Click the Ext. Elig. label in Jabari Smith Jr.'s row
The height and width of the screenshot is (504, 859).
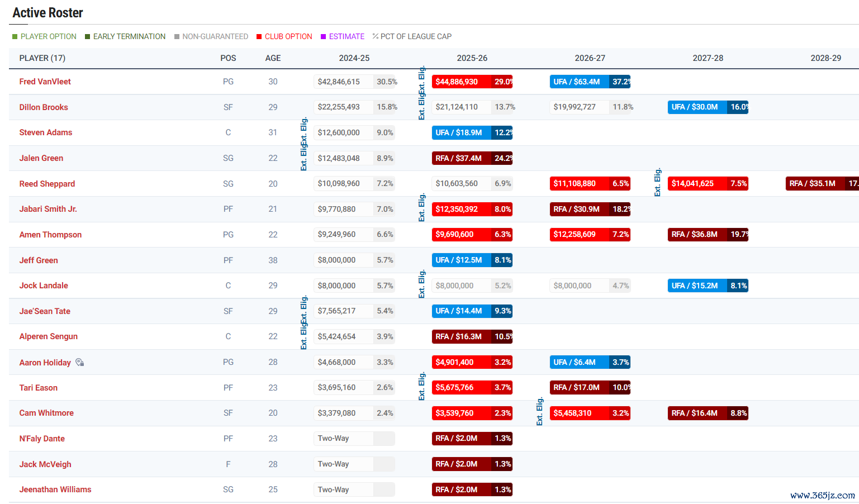pyautogui.click(x=421, y=207)
